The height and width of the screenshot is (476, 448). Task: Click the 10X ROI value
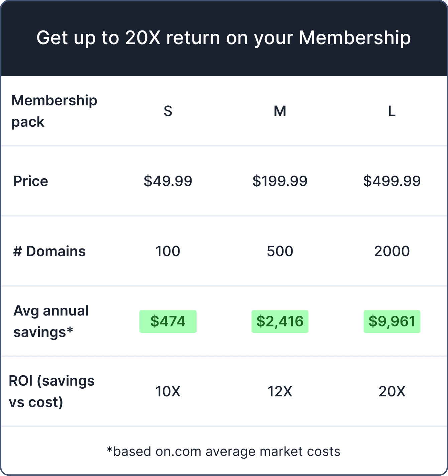pos(168,391)
